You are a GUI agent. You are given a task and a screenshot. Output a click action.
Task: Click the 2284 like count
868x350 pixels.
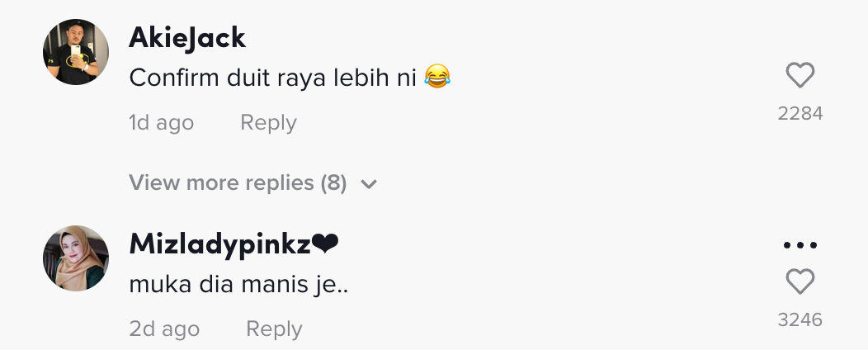[800, 114]
